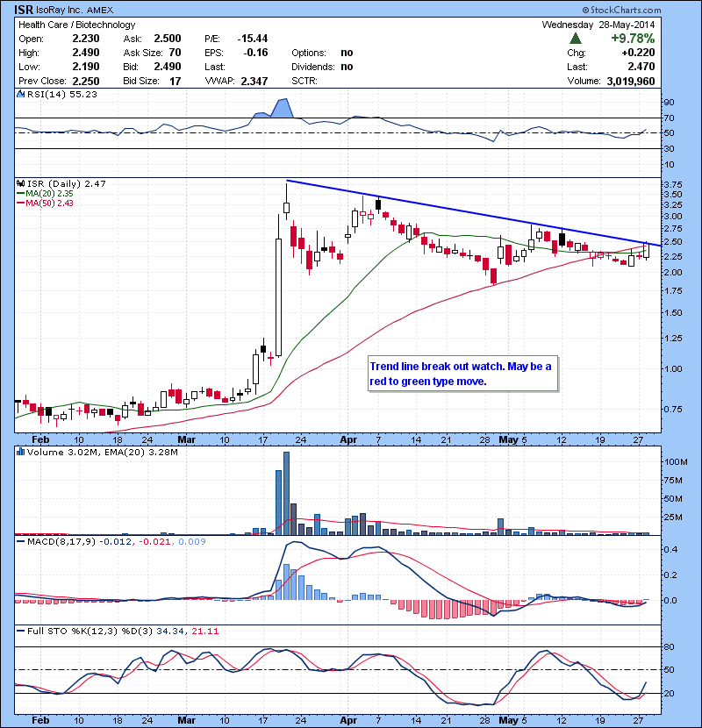Click the Mar label on price chart axis
The image size is (702, 728).
(187, 439)
